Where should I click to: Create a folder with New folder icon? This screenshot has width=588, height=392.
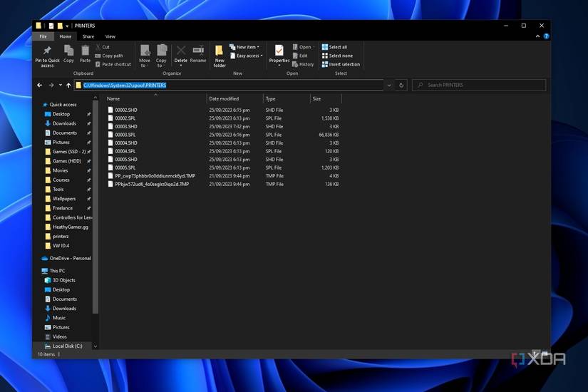click(x=220, y=52)
